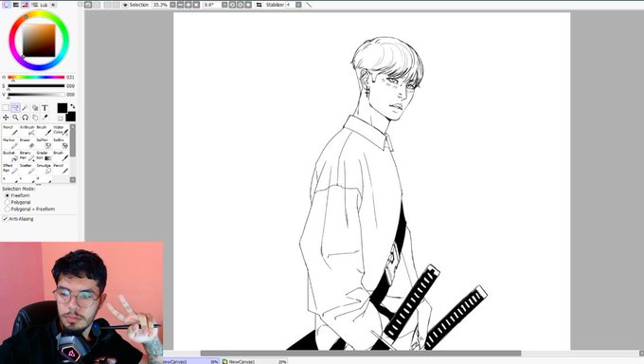This screenshot has width=644, height=364.
Task: Select the Eyedropper color picker tool
Action: 45,118
